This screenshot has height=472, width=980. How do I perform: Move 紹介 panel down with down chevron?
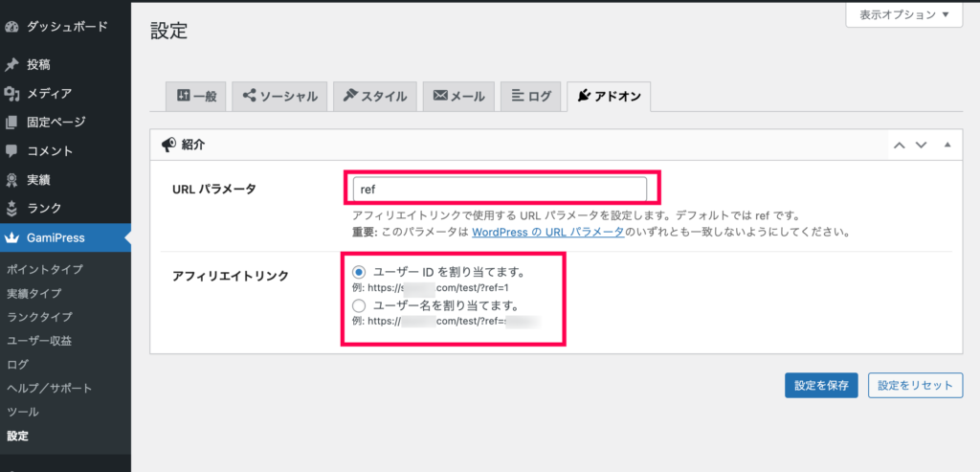[x=921, y=145]
